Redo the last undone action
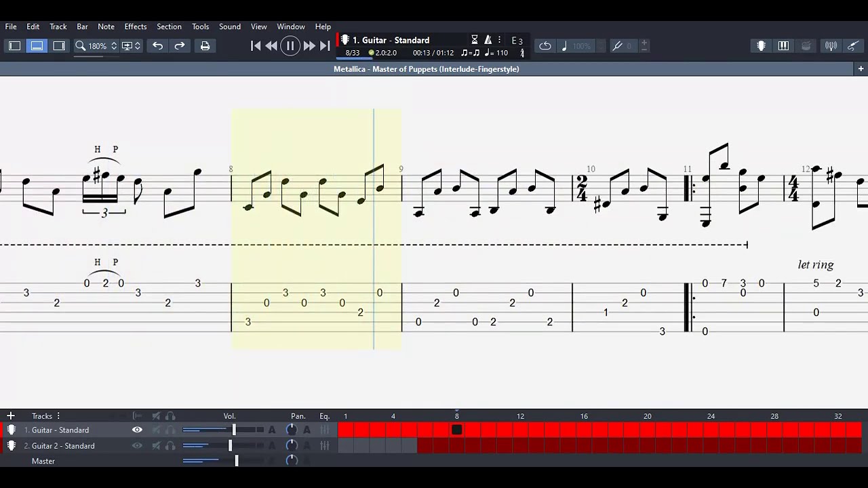This screenshot has height=488, width=868. pos(180,46)
